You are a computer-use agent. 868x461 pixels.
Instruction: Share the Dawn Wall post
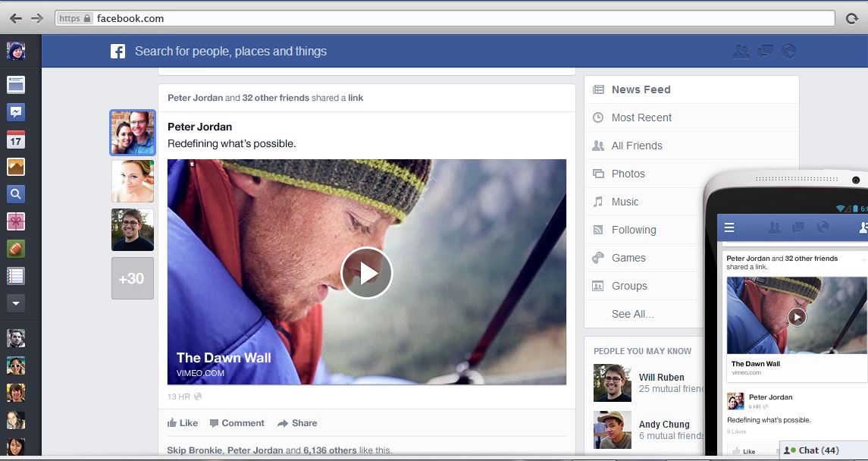[x=297, y=423]
